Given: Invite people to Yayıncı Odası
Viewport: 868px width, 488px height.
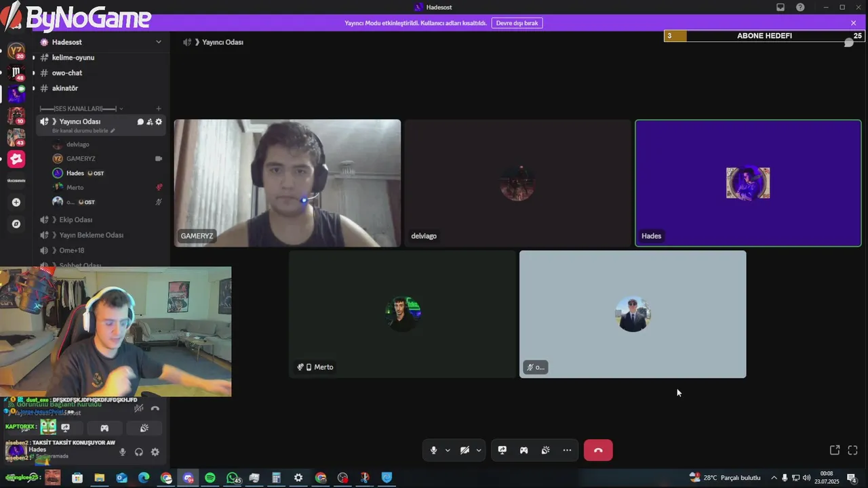Looking at the screenshot, I should click(150, 122).
